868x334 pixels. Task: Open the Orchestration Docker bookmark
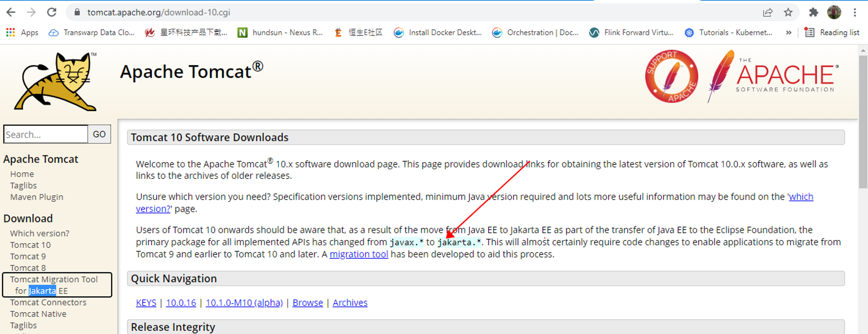point(535,33)
